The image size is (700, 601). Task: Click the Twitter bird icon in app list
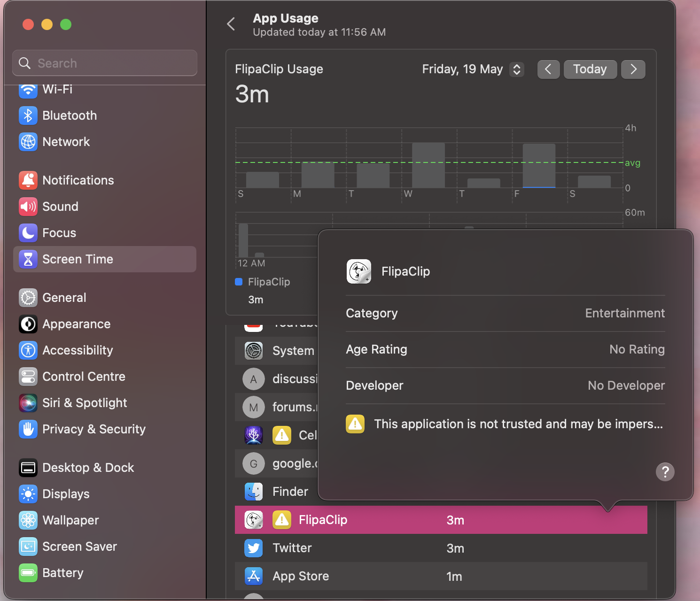click(254, 548)
